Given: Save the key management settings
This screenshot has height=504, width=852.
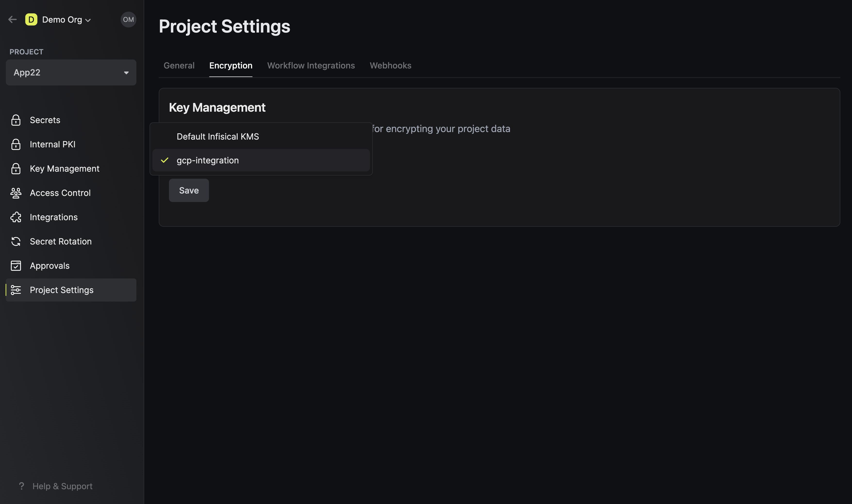Looking at the screenshot, I should click(189, 191).
